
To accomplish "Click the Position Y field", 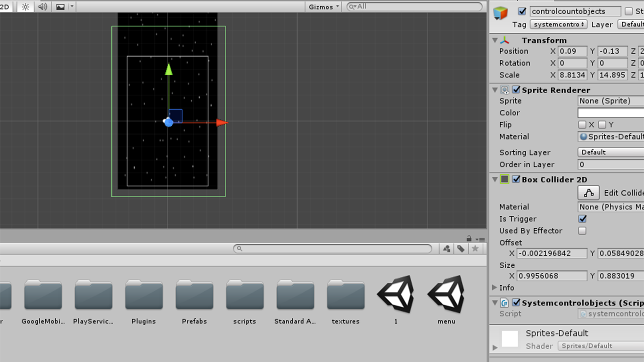I will click(612, 51).
